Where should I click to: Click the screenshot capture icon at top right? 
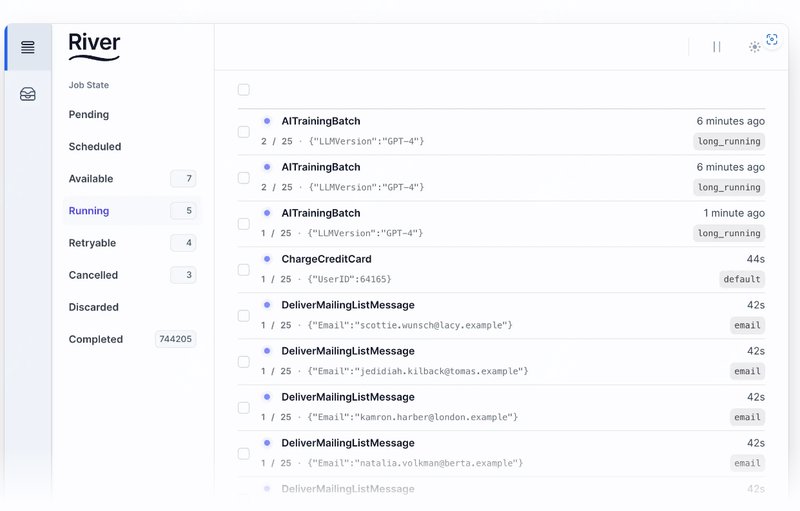[772, 40]
